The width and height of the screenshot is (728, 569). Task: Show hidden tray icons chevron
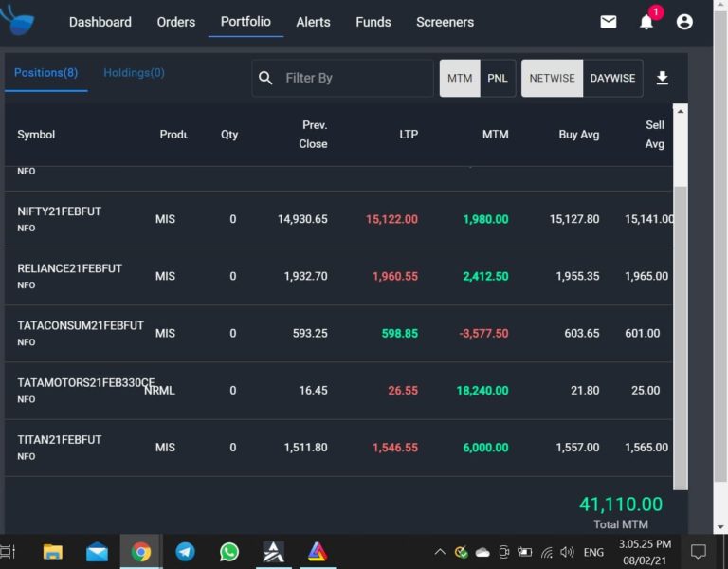[440, 552]
